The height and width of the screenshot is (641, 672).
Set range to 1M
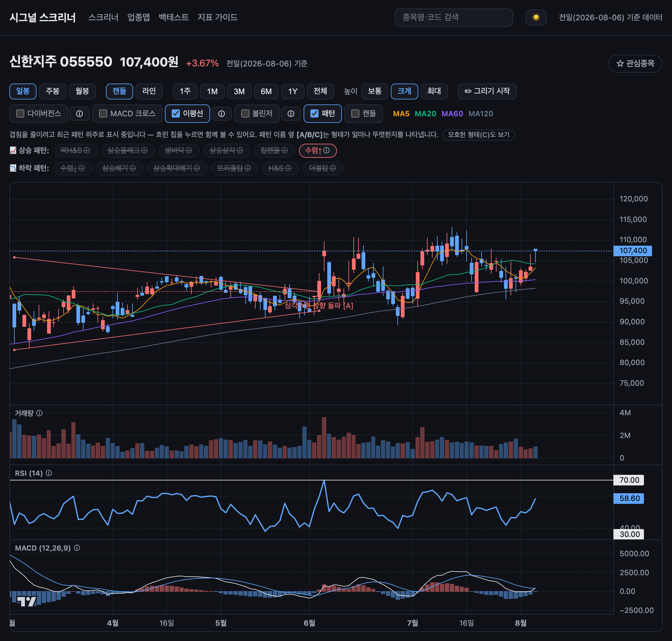pos(212,91)
